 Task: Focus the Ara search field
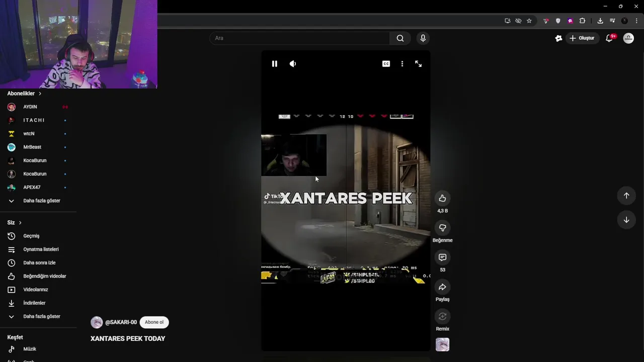click(x=300, y=38)
